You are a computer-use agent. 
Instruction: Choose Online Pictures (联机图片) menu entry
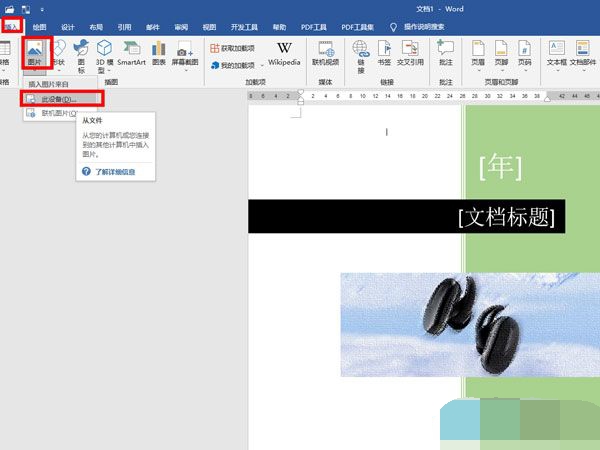(x=60, y=114)
